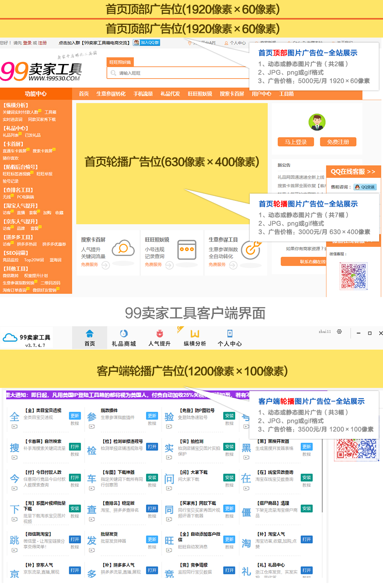Click 安装 button for 防P图验号
383x588 pixels.
pos(229,416)
